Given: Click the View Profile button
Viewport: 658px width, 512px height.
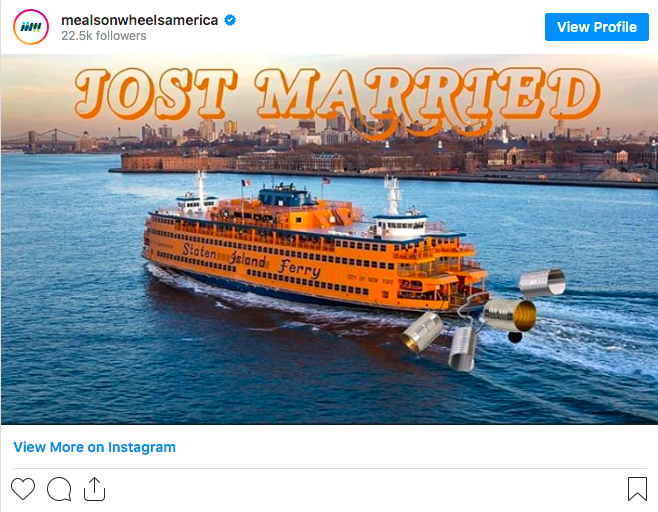Looking at the screenshot, I should click(597, 27).
